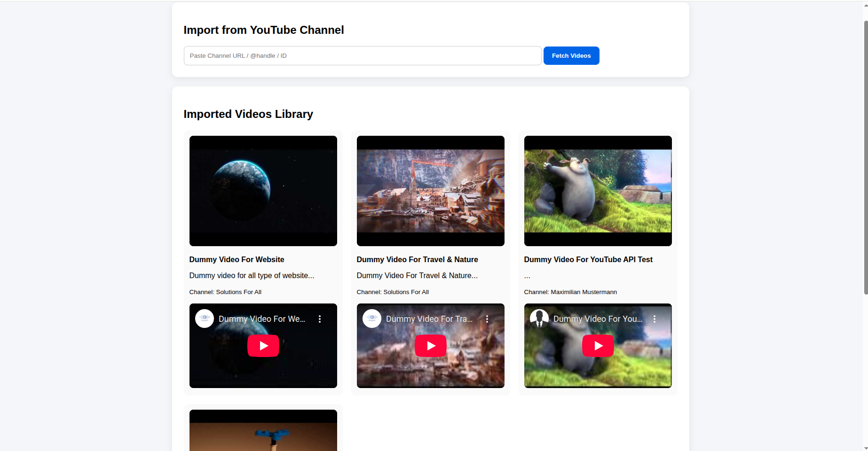This screenshot has width=868, height=451.
Task: Click Solutions For All avatar on Website embed
Action: click(205, 319)
